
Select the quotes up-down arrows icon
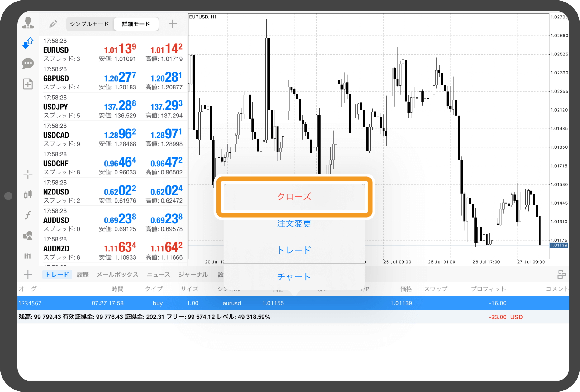(x=28, y=43)
